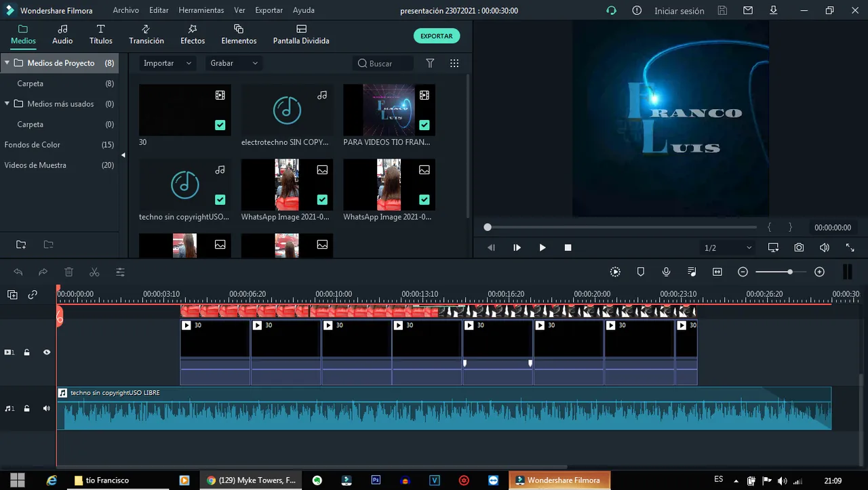
Task: Click the green EXPORTAR button
Action: pos(437,36)
